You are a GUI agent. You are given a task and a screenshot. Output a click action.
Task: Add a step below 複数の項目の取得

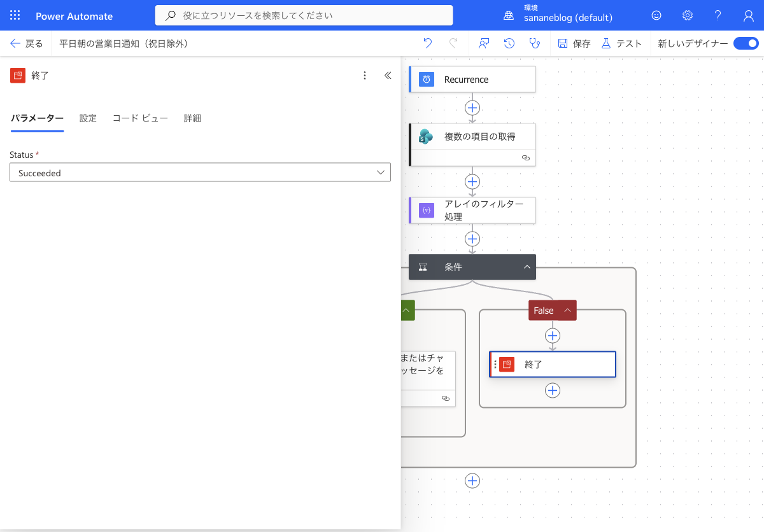pyautogui.click(x=472, y=182)
